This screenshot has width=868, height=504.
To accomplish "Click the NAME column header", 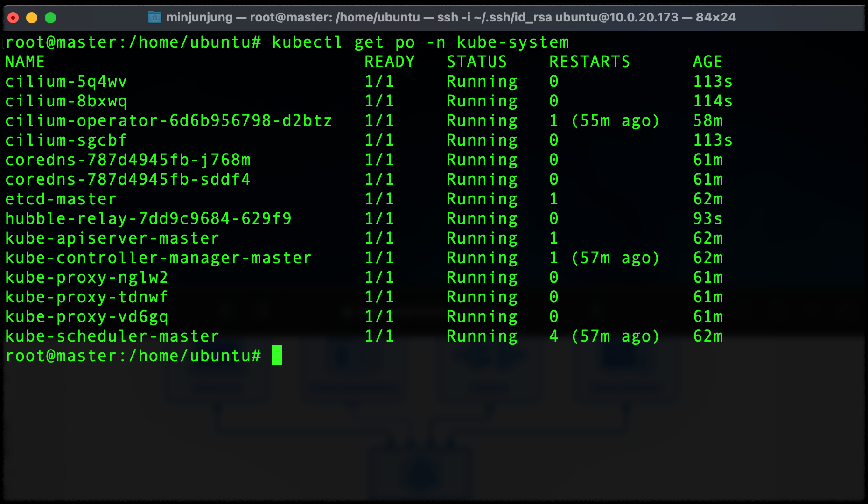I will pos(25,62).
